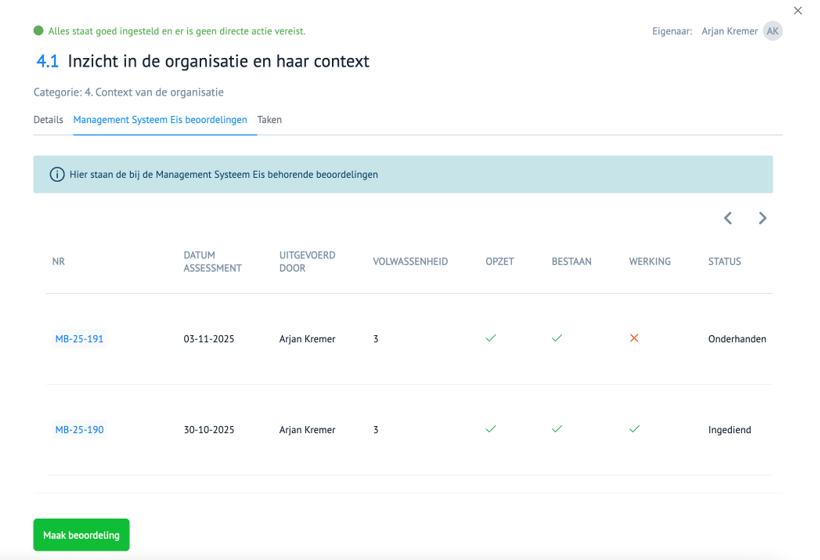
Task: Open assessment MB-25-190
Action: tap(79, 430)
